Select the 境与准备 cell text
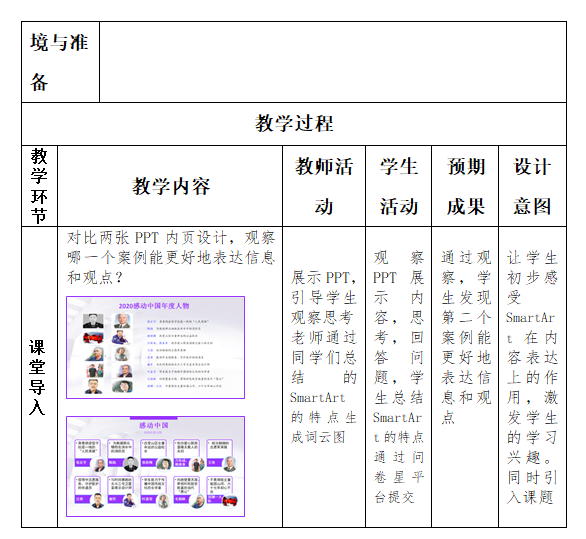Image resolution: width=586 pixels, height=539 pixels. (59, 62)
